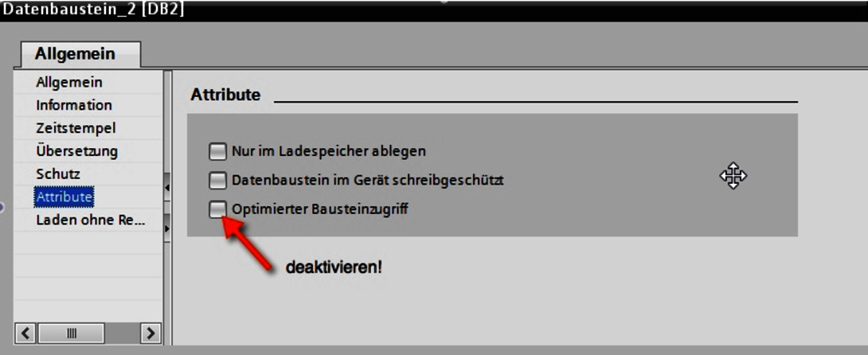Click the Optimierter Bausteinzugriff label text
868x355 pixels.
pos(320,209)
